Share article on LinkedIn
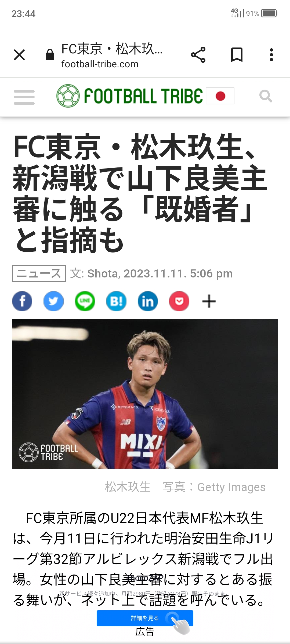Image resolution: width=290 pixels, height=644 pixels. (148, 301)
